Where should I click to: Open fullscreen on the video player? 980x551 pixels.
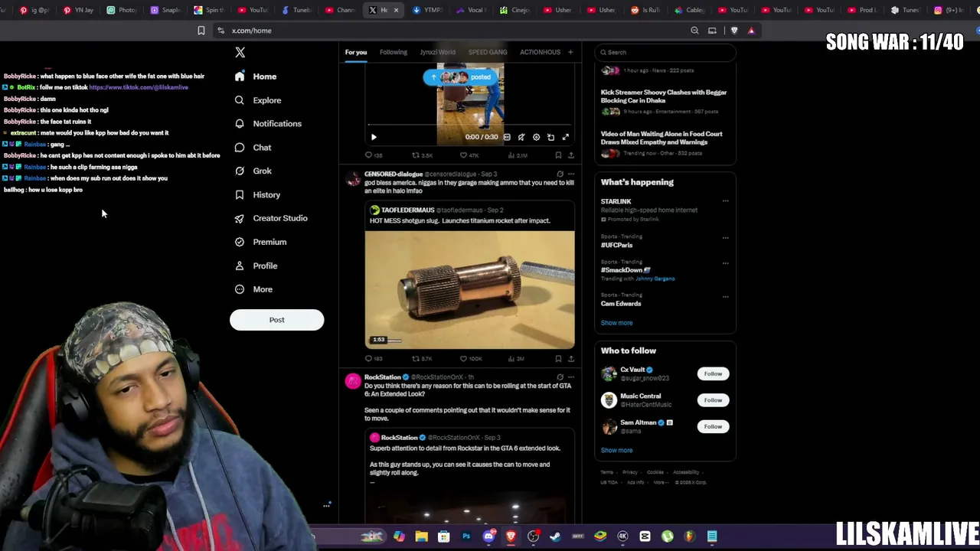[x=565, y=137]
